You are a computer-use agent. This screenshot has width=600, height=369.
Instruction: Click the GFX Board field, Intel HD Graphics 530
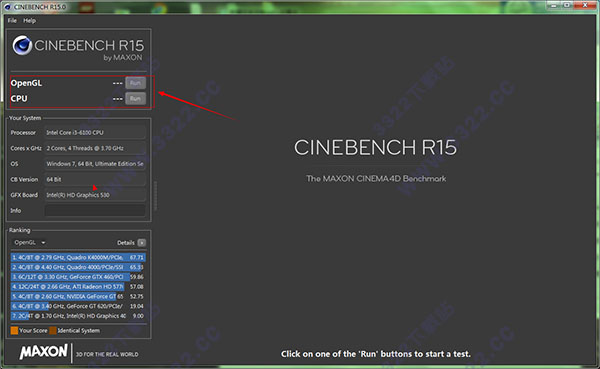(95, 195)
